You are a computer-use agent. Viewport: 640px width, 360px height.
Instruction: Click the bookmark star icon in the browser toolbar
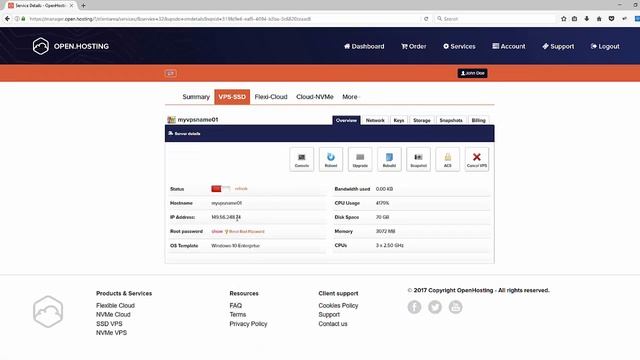click(x=564, y=19)
